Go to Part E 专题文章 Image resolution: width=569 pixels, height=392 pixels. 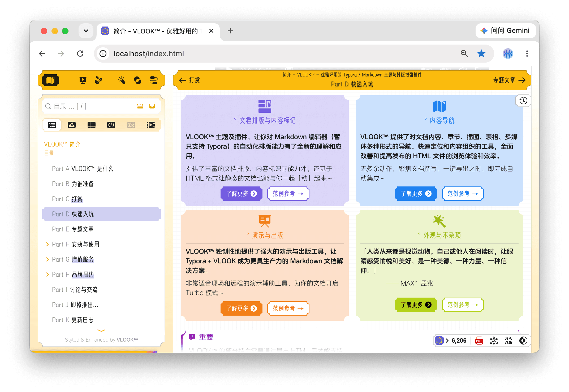coord(73,229)
